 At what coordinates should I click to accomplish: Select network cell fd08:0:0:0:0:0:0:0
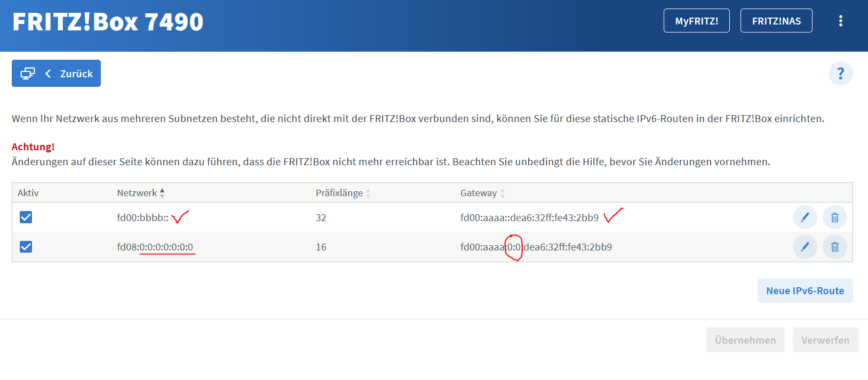(x=155, y=247)
